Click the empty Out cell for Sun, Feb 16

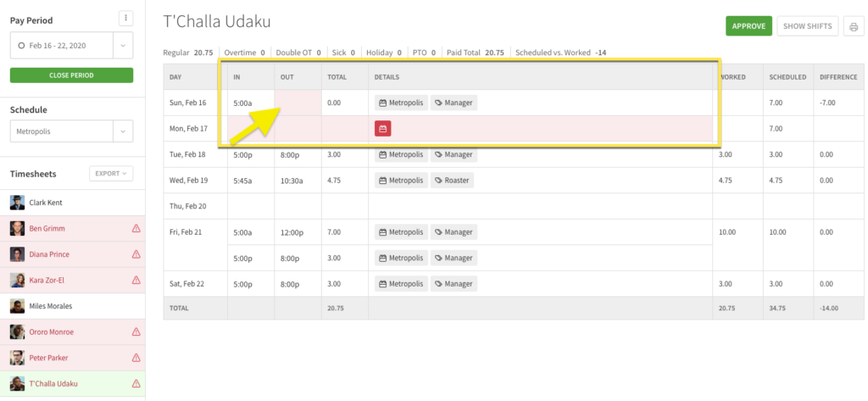pos(298,103)
